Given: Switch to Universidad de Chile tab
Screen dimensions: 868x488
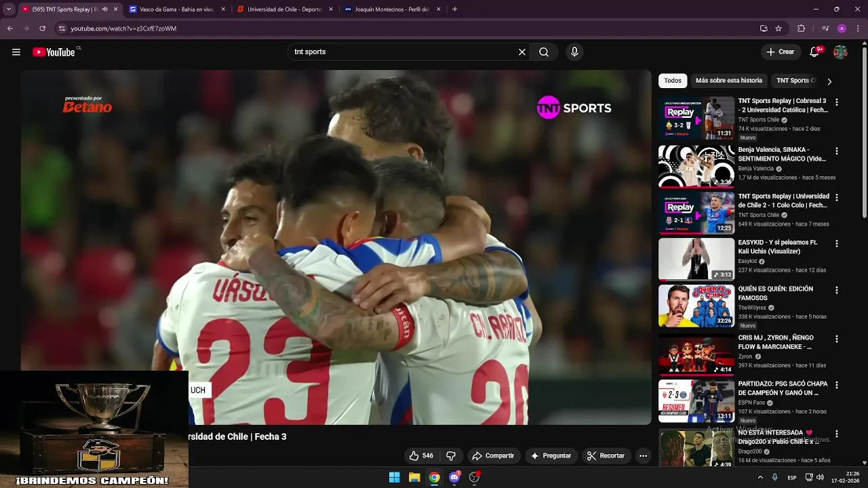Looking at the screenshot, I should [x=285, y=9].
